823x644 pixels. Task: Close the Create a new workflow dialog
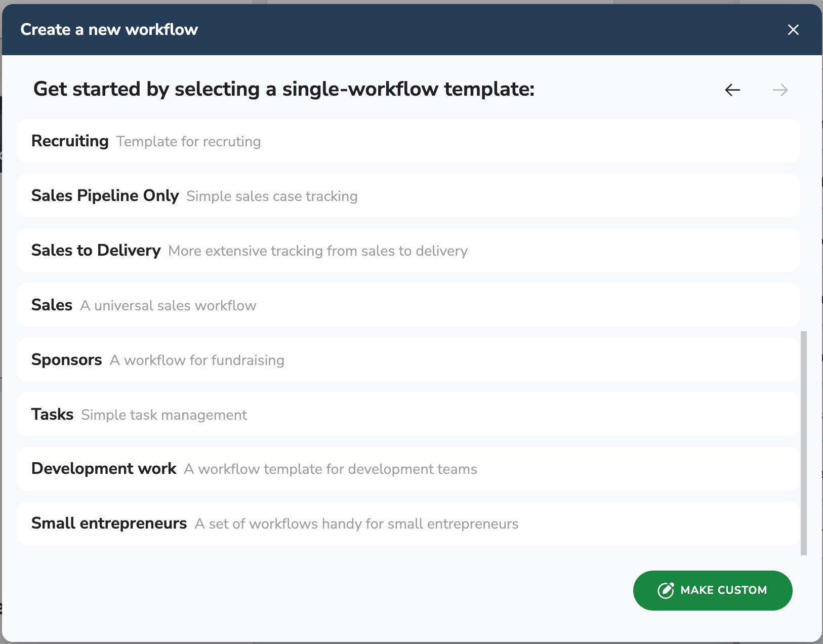click(793, 30)
